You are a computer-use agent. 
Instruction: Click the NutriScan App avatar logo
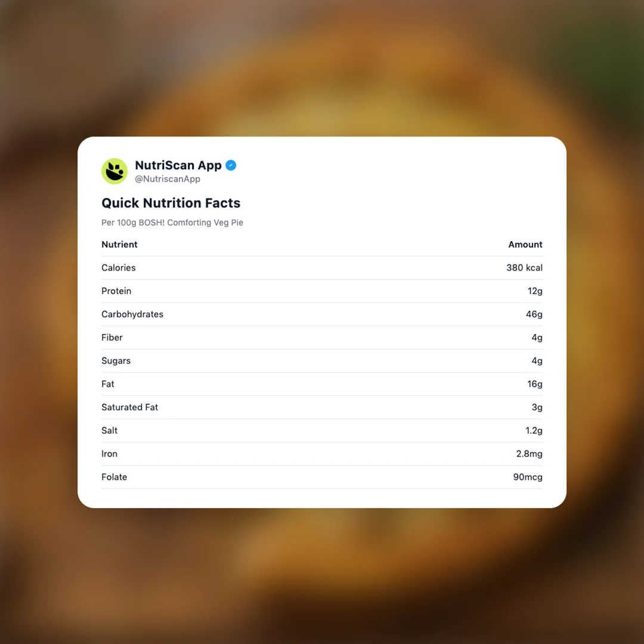(114, 171)
